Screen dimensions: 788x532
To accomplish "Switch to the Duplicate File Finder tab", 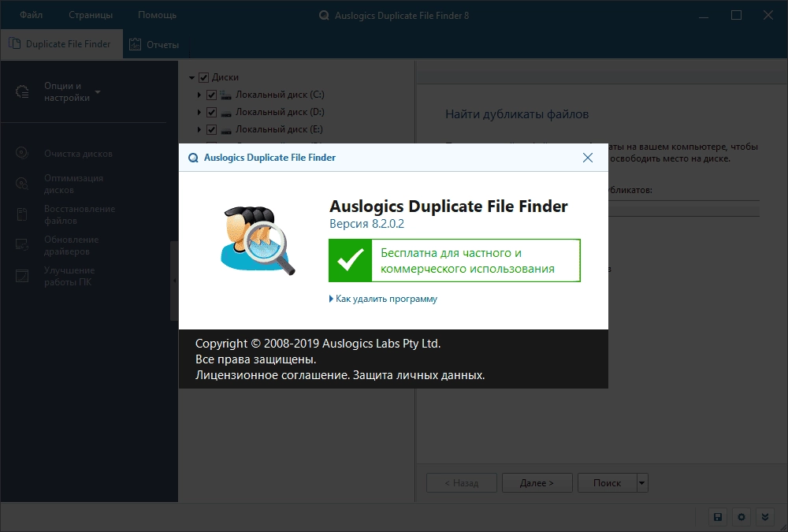I will (61, 44).
